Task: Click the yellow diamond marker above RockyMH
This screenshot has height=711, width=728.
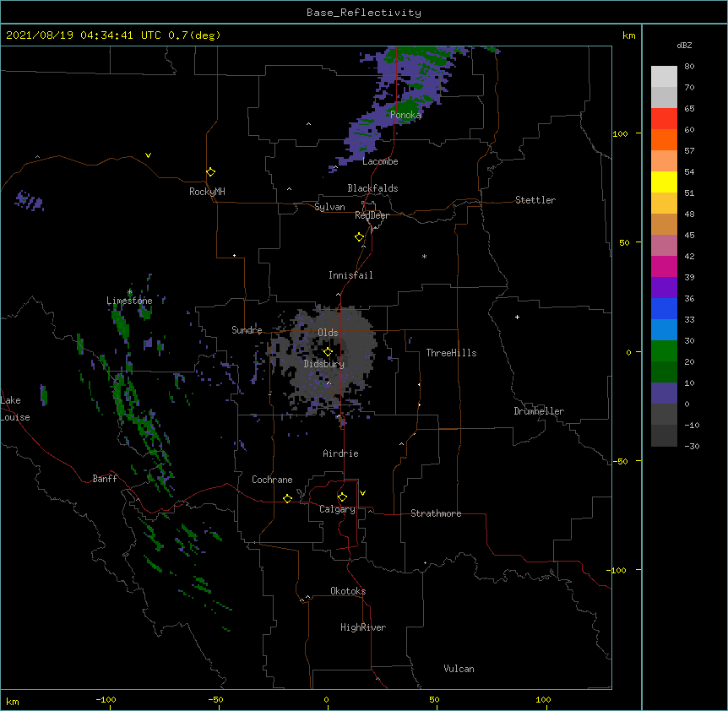Action: pos(210,172)
